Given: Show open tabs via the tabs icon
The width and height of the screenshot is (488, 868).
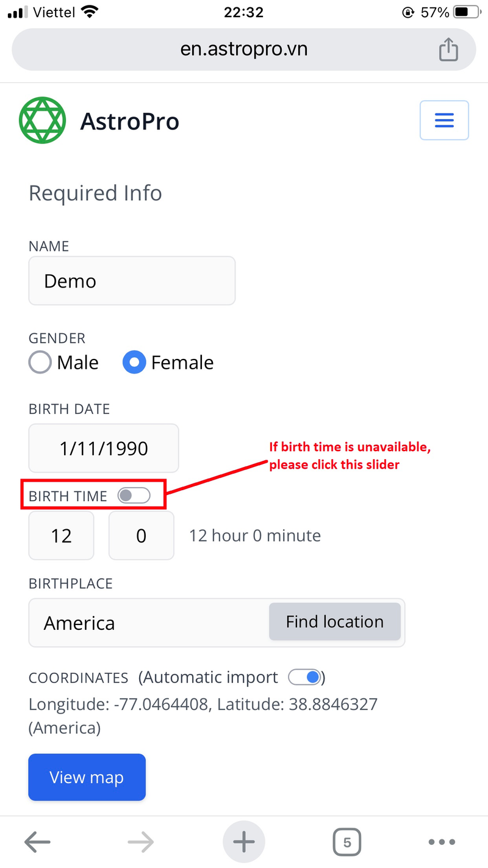Looking at the screenshot, I should pos(346,842).
